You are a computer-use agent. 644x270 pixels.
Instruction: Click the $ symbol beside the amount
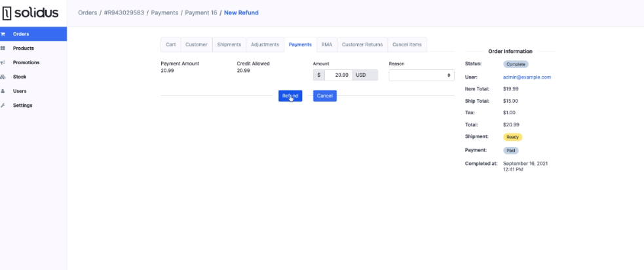pos(318,75)
